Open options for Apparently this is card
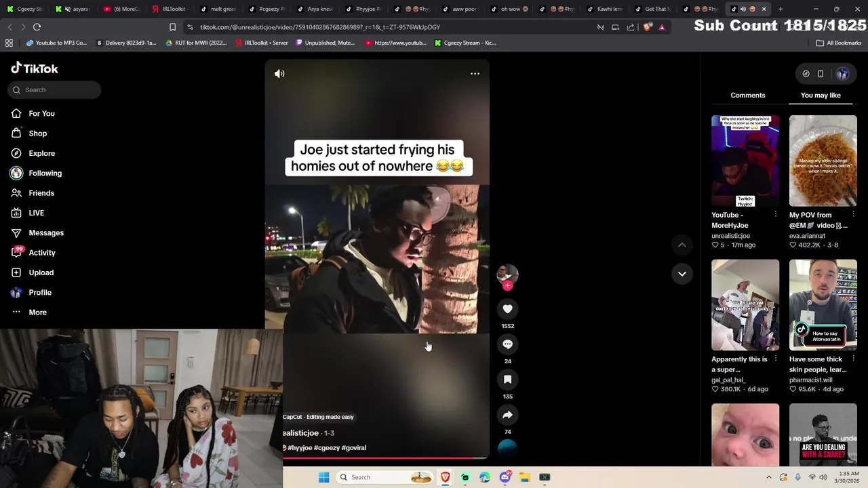This screenshot has height=488, width=868. [x=776, y=359]
